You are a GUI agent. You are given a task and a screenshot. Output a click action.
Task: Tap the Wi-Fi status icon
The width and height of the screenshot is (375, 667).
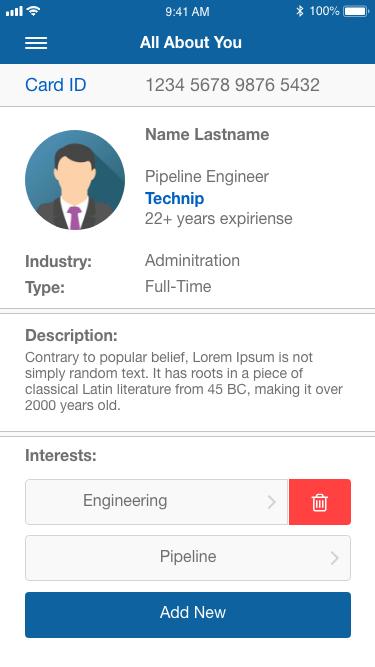(33, 11)
